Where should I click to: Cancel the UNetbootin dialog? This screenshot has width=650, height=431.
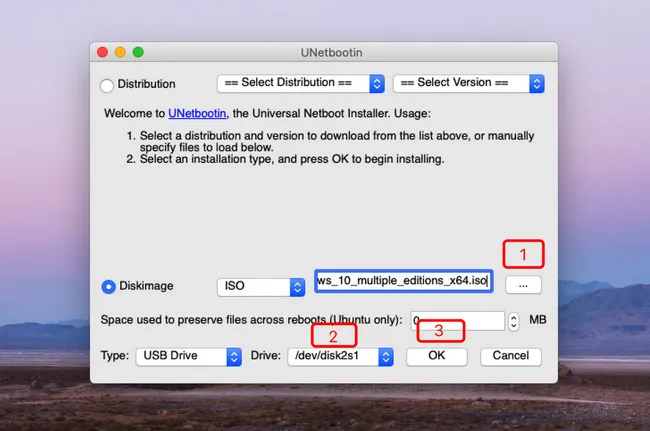[x=510, y=356]
